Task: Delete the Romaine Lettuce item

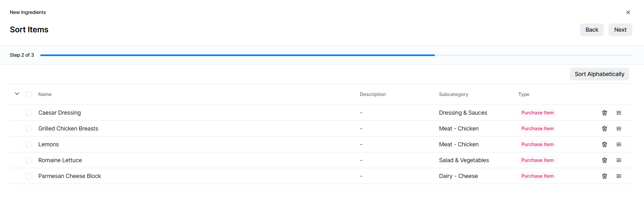Action: pos(604,160)
